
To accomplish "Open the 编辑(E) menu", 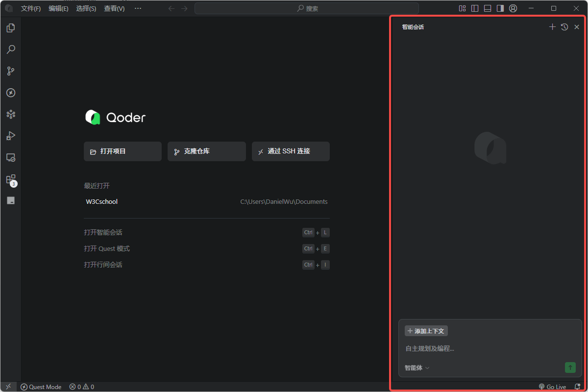I will pyautogui.click(x=58, y=8).
